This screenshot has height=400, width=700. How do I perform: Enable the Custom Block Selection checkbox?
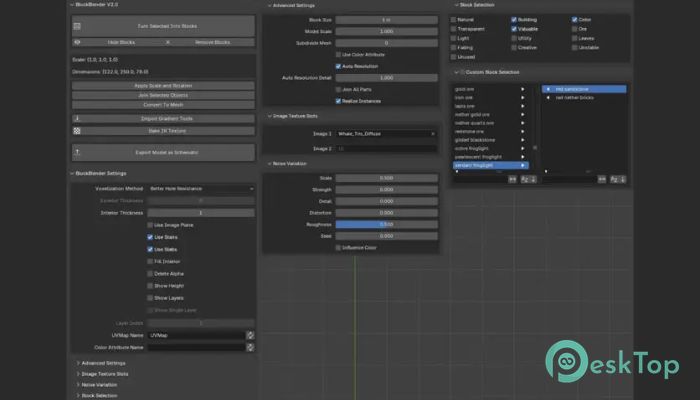(x=462, y=72)
